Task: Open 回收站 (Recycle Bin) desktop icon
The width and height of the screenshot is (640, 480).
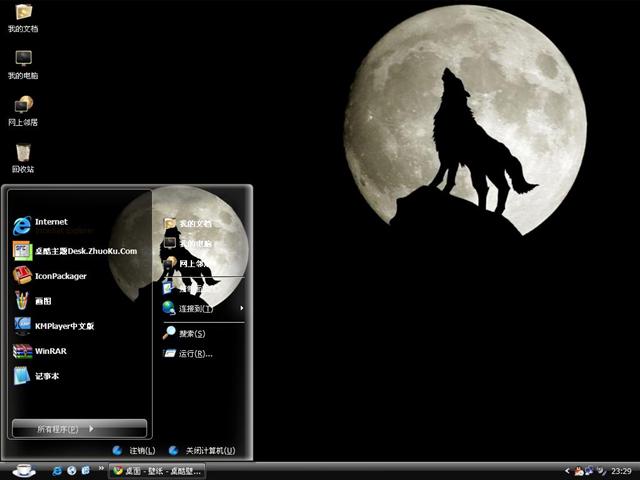Action: [x=23, y=158]
